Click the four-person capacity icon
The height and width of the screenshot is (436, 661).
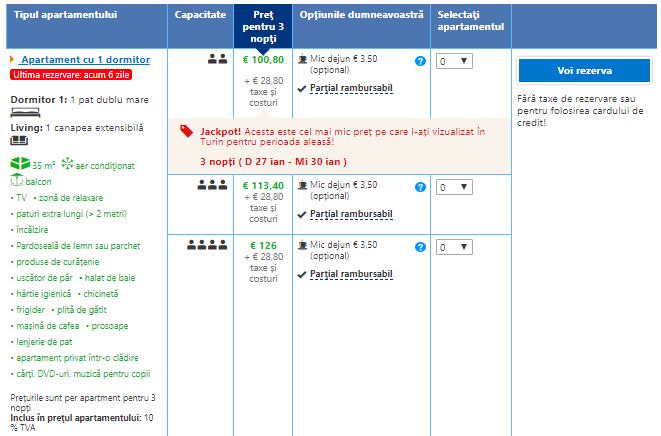point(208,244)
